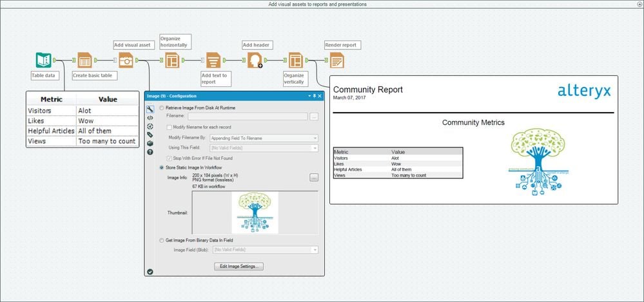Click the tree image in rendered report
The width and height of the screenshot is (644, 302).
[x=538, y=162]
